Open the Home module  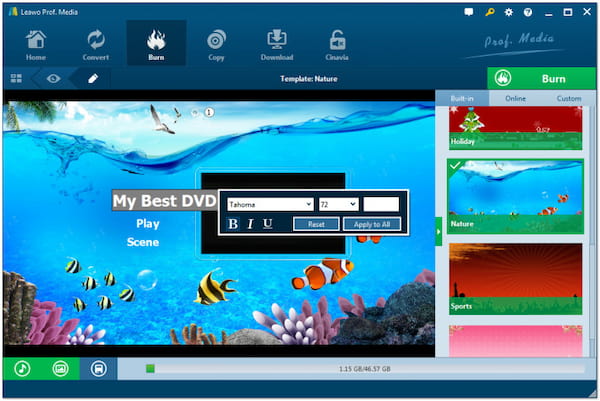coord(35,44)
